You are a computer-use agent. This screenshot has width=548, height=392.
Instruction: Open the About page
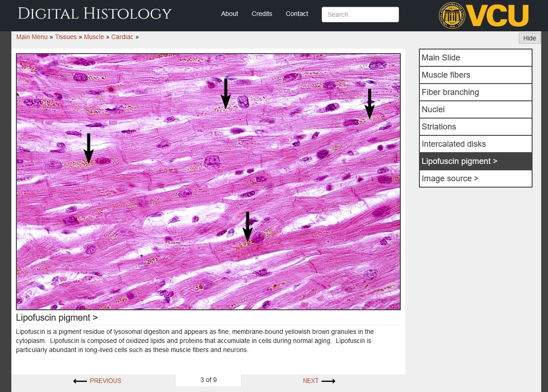pyautogui.click(x=229, y=14)
